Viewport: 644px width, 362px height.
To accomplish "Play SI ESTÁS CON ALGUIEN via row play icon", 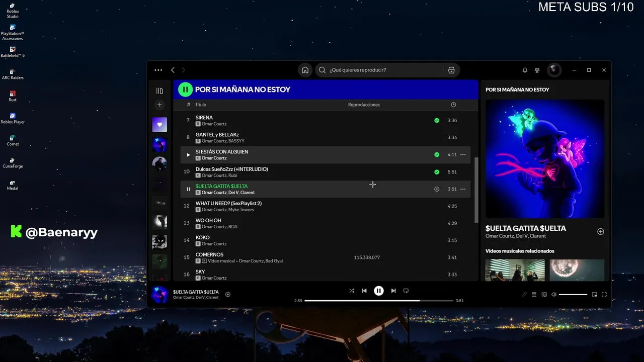I will pyautogui.click(x=188, y=155).
